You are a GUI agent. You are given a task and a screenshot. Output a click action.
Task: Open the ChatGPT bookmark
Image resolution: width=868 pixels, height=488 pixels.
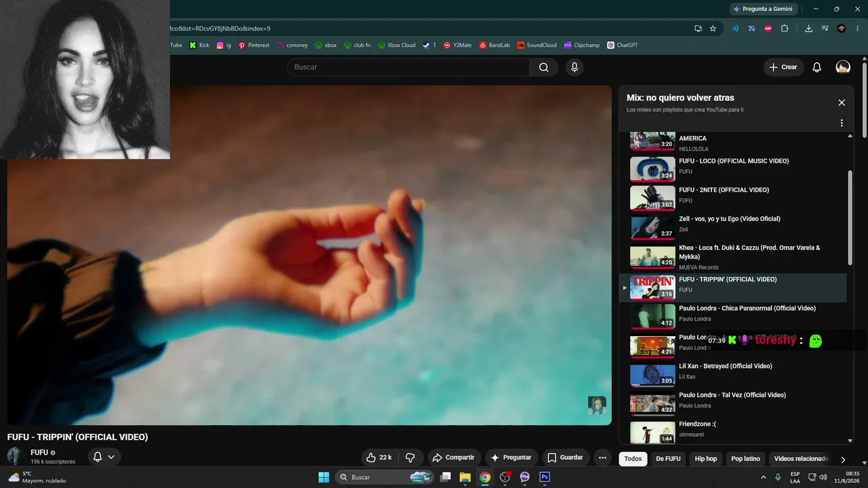(622, 45)
